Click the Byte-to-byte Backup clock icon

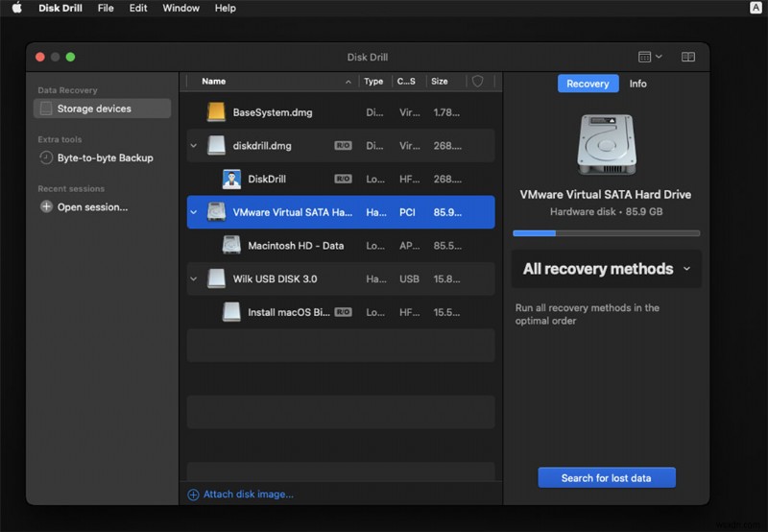tap(46, 157)
